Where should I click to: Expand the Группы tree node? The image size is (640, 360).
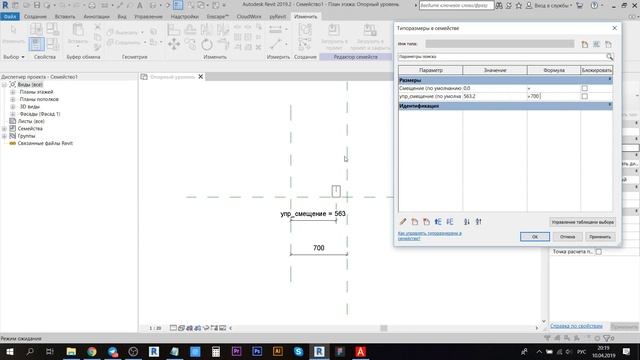[4, 136]
